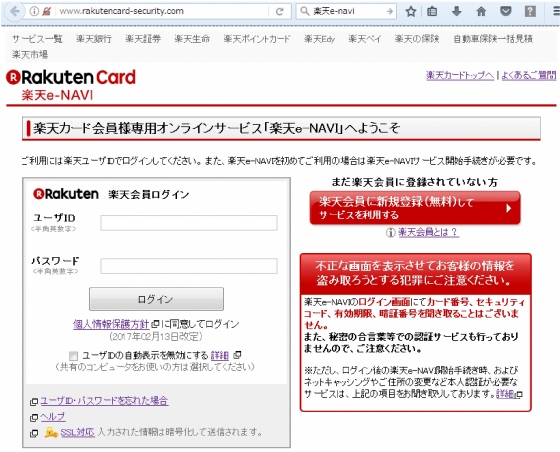Click the search magnifier icon
560x452 pixels.
[x=304, y=11]
